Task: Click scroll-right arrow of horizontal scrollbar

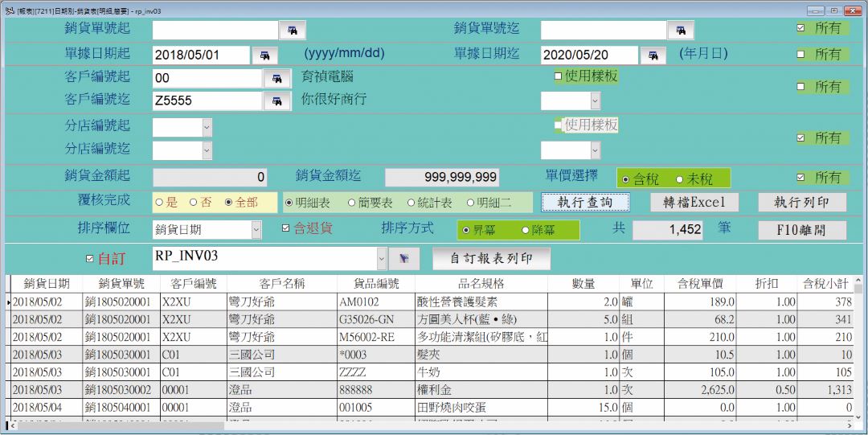Action: [850, 425]
